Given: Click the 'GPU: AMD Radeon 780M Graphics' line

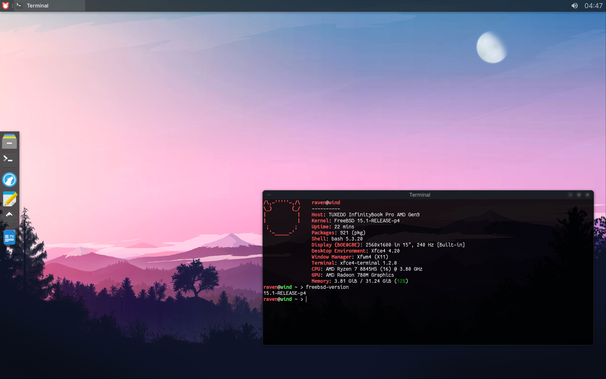Looking at the screenshot, I should tap(352, 275).
